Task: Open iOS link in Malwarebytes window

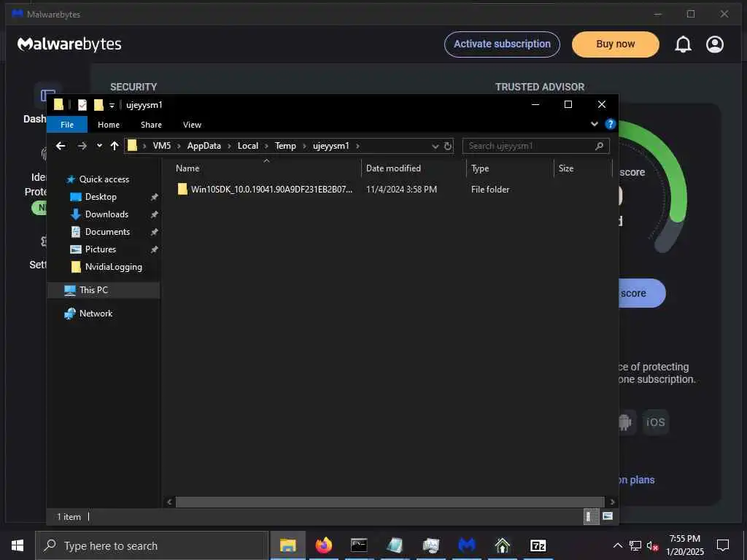Action: 656,422
